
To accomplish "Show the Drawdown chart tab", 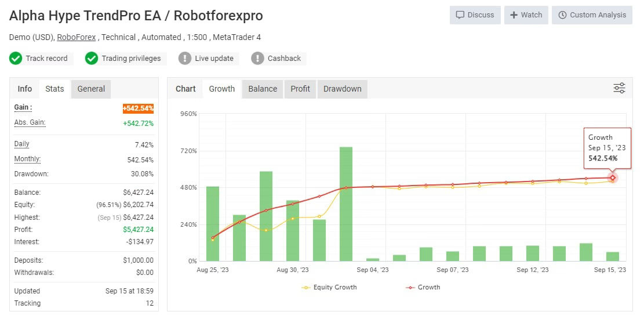I will tap(342, 89).
